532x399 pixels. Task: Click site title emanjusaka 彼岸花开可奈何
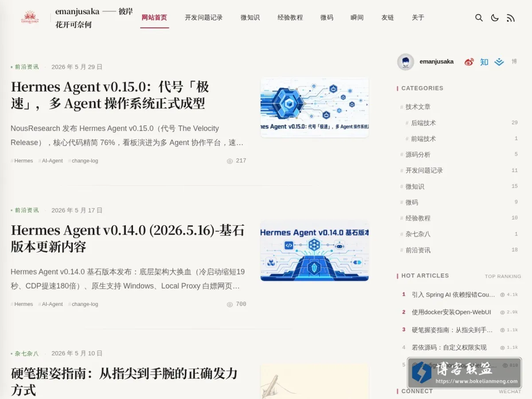point(94,18)
